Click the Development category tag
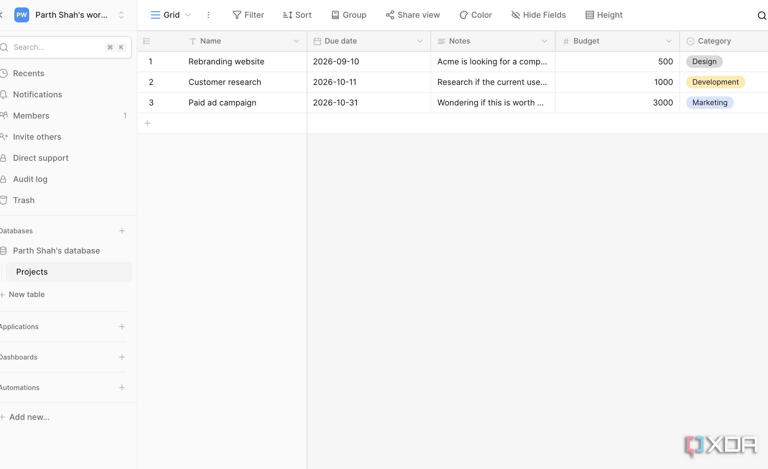 [716, 82]
